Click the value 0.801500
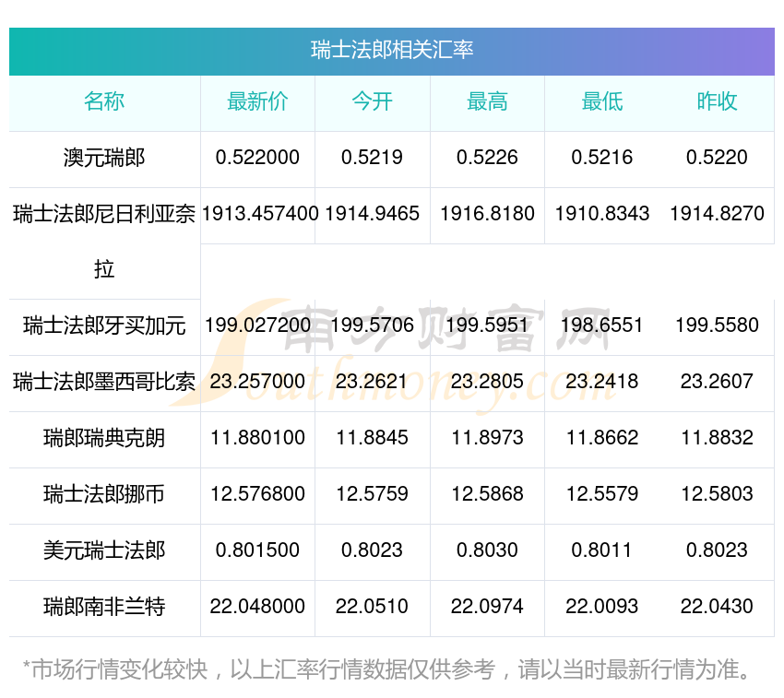 pyautogui.click(x=257, y=550)
